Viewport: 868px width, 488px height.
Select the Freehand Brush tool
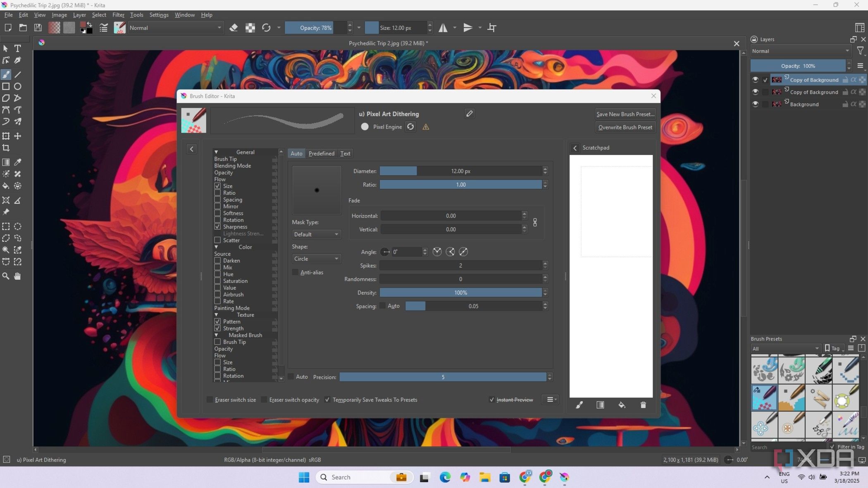pyautogui.click(x=6, y=75)
